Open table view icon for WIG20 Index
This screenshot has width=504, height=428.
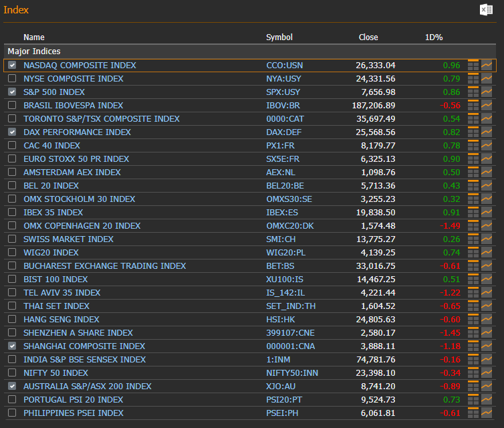coord(473,252)
